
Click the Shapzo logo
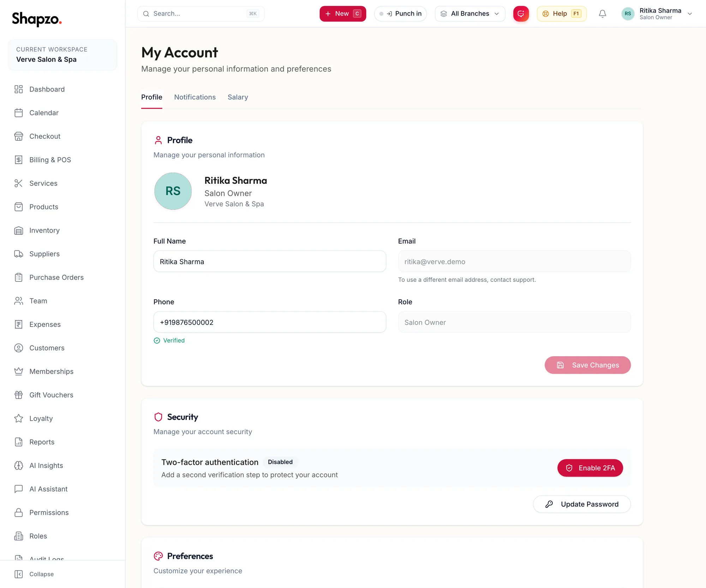37,19
